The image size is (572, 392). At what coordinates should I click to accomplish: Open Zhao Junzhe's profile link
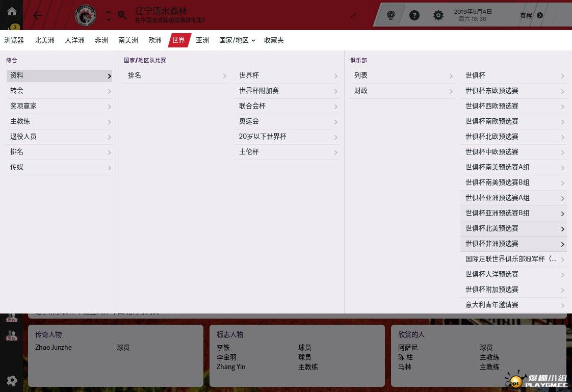click(54, 347)
